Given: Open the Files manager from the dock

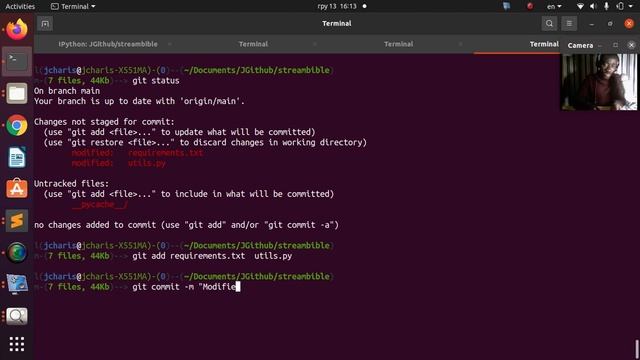Looking at the screenshot, I should coord(17,93).
